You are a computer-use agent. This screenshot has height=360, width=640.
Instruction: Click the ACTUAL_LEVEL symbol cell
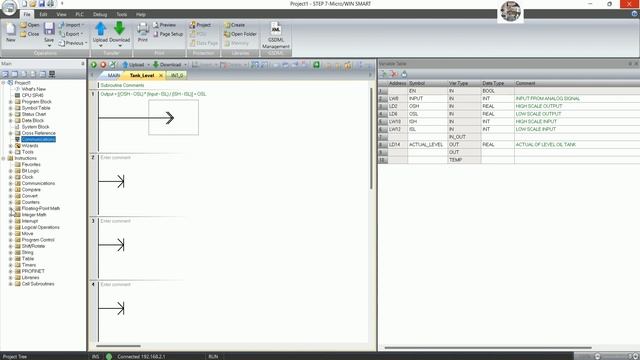(x=427, y=144)
